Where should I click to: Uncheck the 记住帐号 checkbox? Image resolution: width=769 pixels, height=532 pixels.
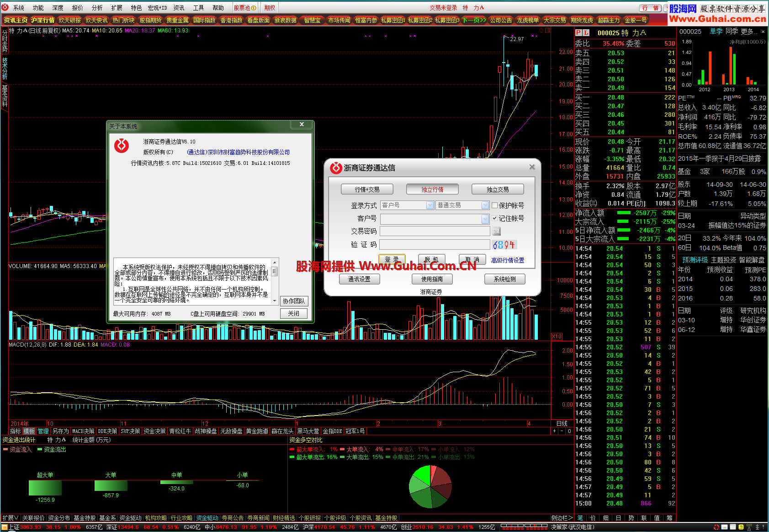[x=494, y=218]
